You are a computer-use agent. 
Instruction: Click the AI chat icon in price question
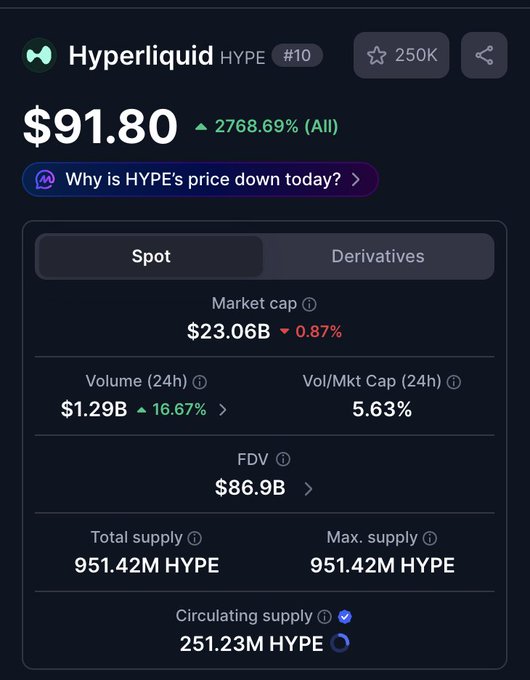(x=45, y=180)
